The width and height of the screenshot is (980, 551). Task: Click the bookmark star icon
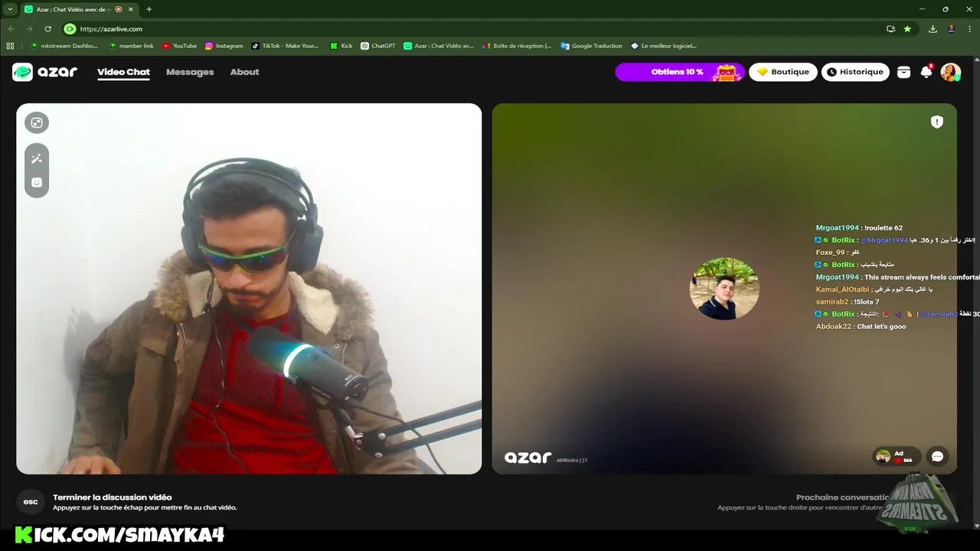tap(907, 29)
